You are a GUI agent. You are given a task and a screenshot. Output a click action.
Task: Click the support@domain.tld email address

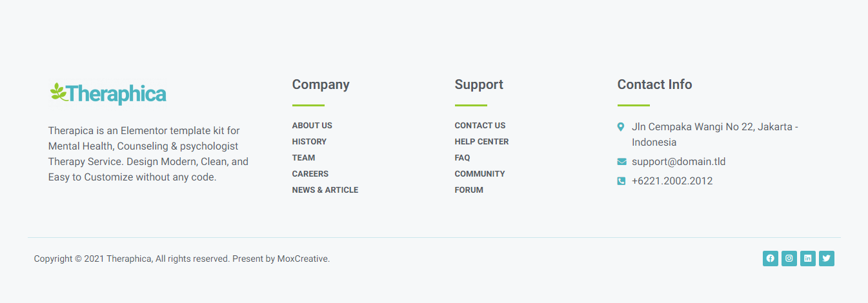point(678,162)
